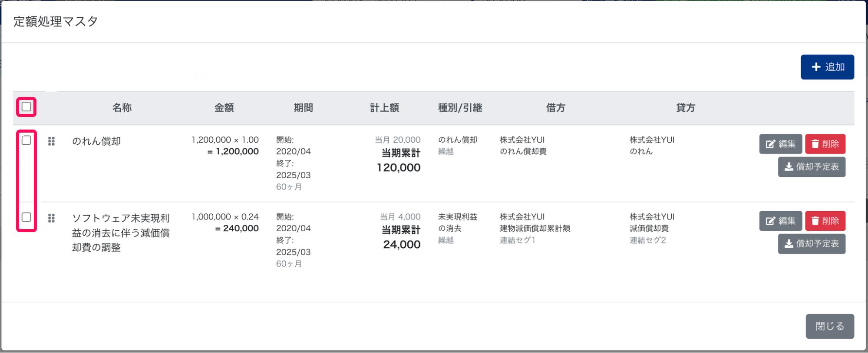
Task: Click the のれん credit account text
Action: click(641, 152)
